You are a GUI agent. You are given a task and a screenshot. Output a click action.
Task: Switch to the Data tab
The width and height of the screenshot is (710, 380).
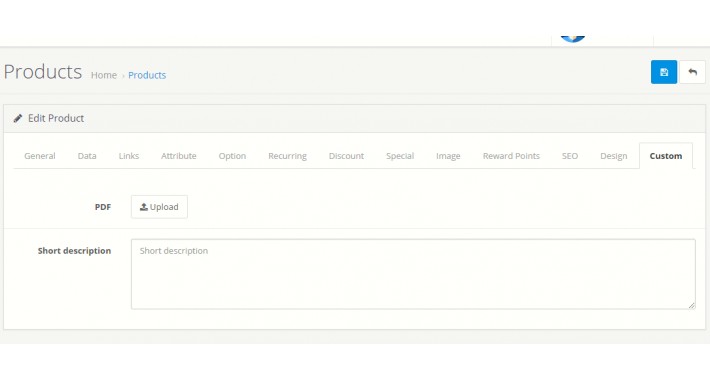click(87, 156)
